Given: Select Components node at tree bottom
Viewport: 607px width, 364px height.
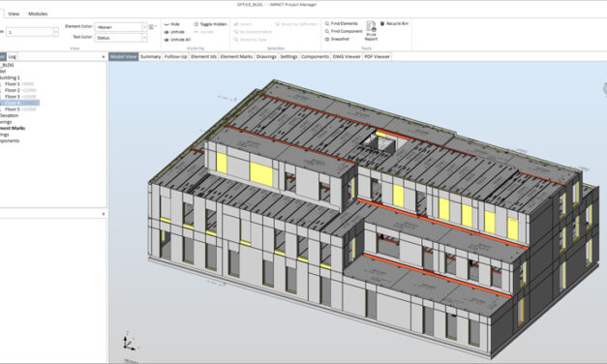Looking at the screenshot, I should [10, 141].
